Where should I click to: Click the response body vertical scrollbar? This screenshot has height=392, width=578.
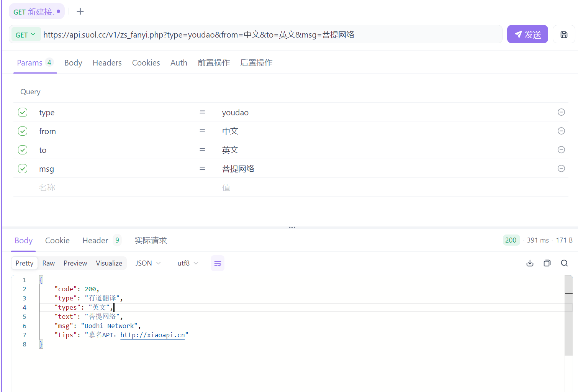(568, 314)
